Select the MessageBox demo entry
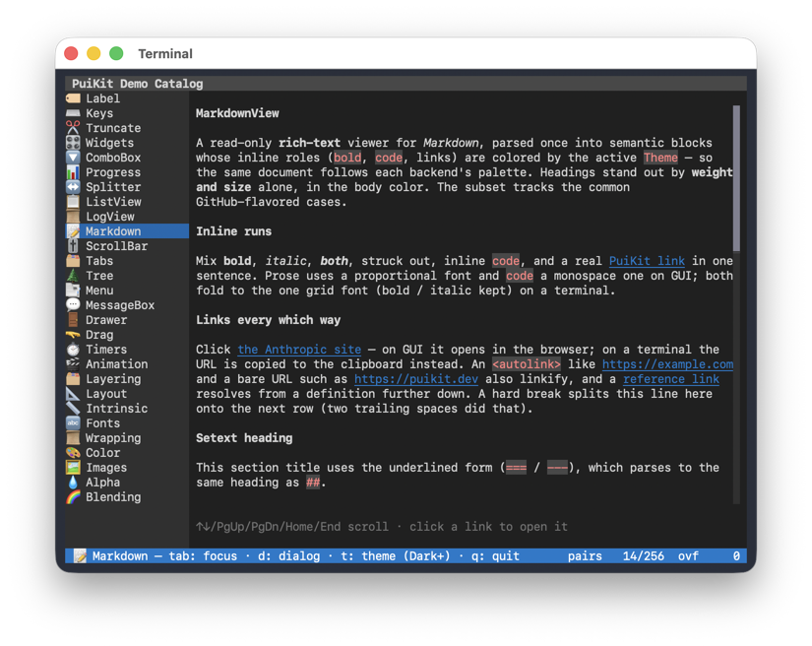812x646 pixels. coord(127,305)
